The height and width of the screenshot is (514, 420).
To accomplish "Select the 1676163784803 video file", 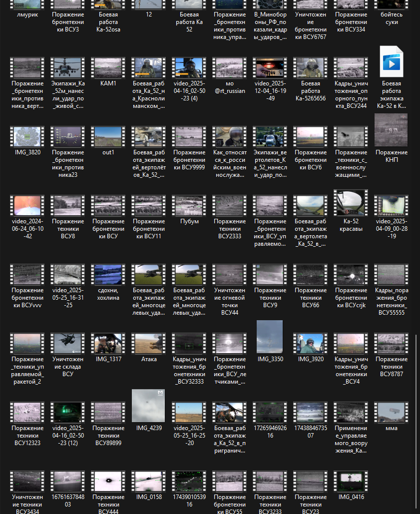I will coord(68,489).
